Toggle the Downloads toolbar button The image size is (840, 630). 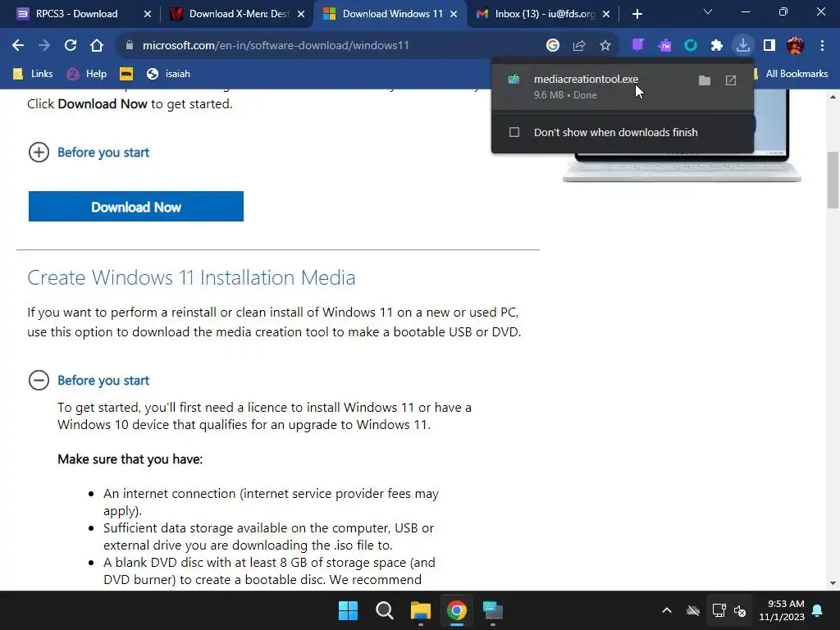click(743, 46)
